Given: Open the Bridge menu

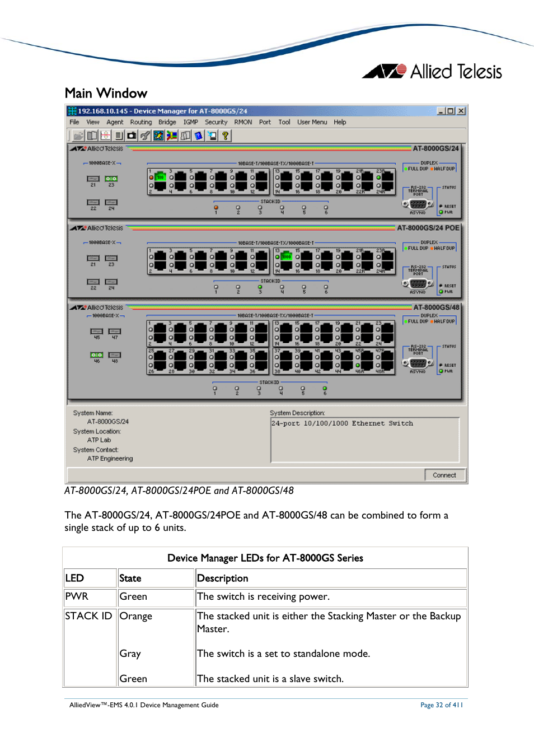Looking at the screenshot, I should (167, 122).
